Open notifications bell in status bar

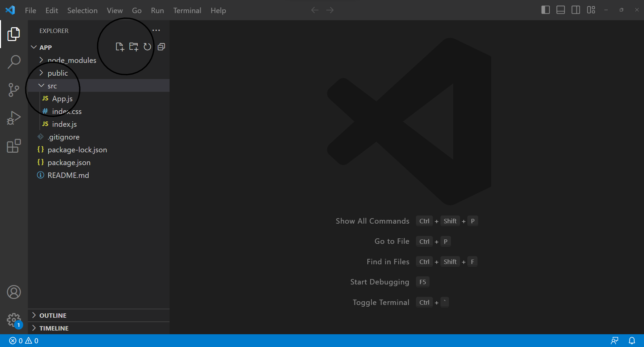(x=632, y=341)
